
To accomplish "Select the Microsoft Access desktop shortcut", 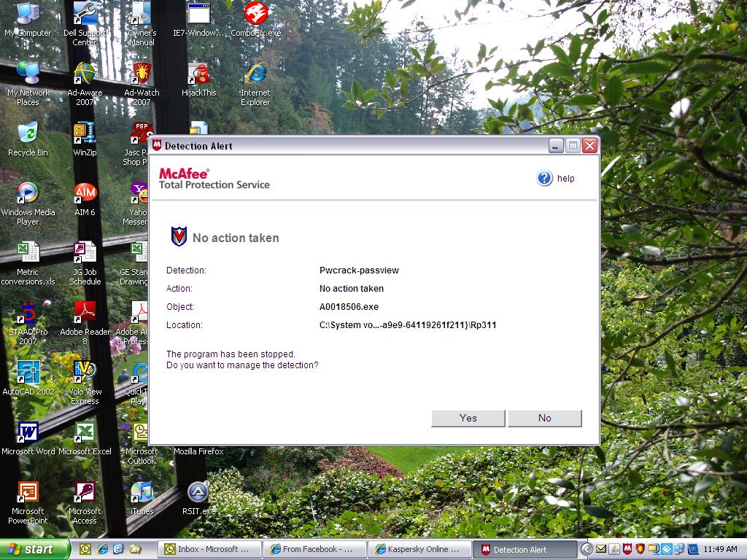I will [x=85, y=503].
